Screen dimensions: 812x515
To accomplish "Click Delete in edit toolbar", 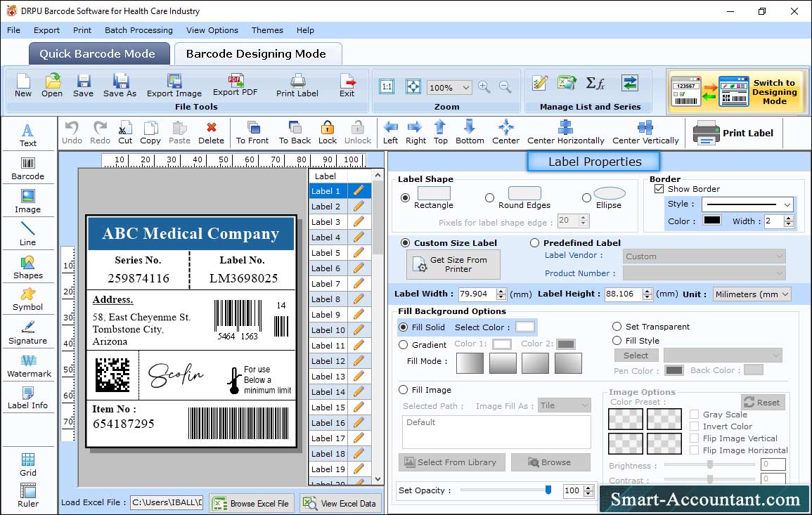I will [212, 133].
